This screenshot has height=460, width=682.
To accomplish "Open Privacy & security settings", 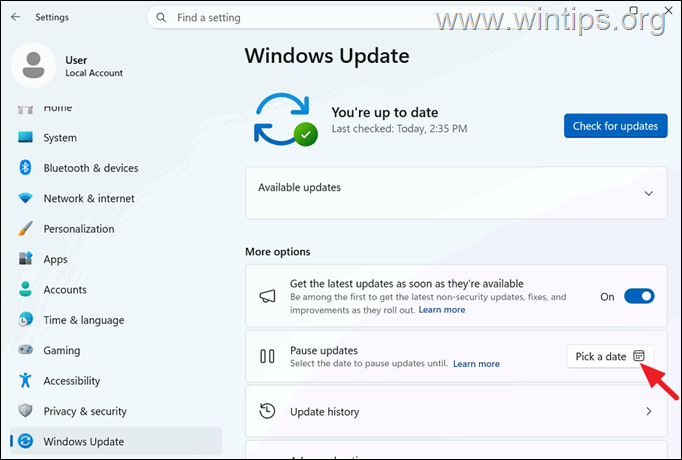I will [116, 411].
